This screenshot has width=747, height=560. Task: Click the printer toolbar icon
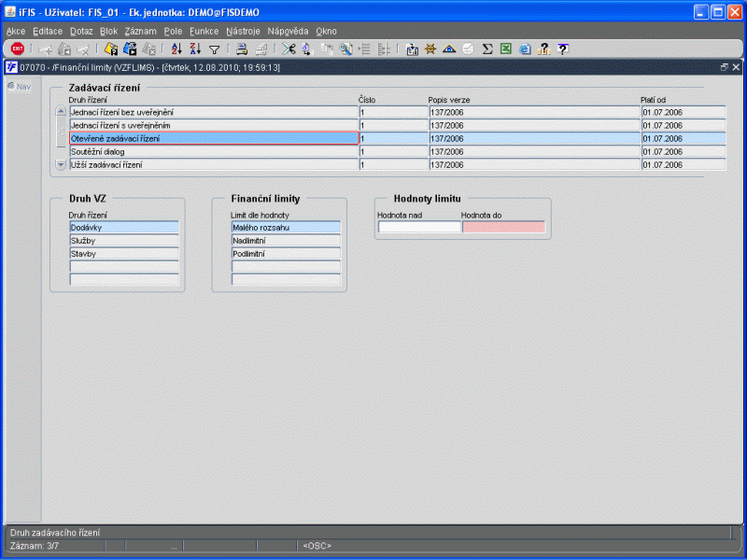coord(242,49)
